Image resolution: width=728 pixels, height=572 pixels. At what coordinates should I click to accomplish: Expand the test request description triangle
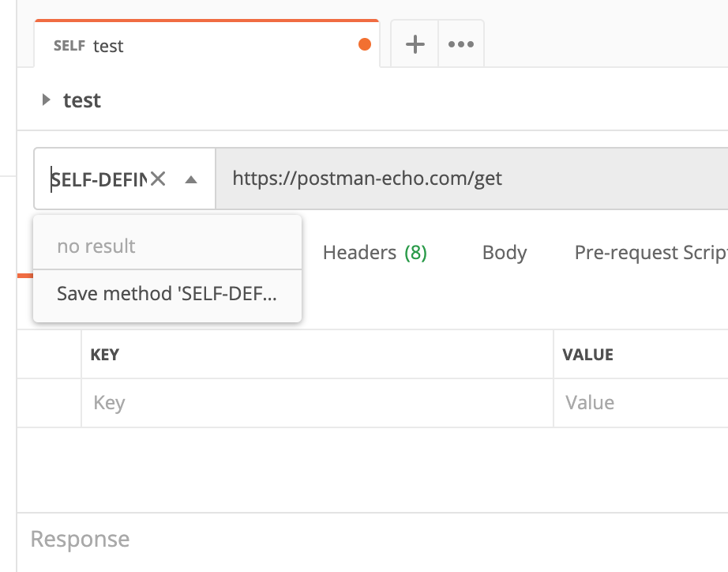(46, 100)
